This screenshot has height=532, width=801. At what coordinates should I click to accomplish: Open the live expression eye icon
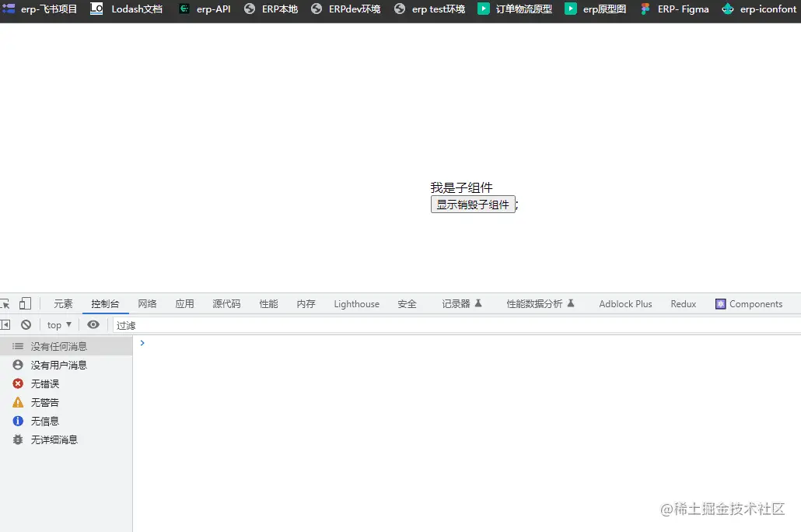click(x=93, y=324)
